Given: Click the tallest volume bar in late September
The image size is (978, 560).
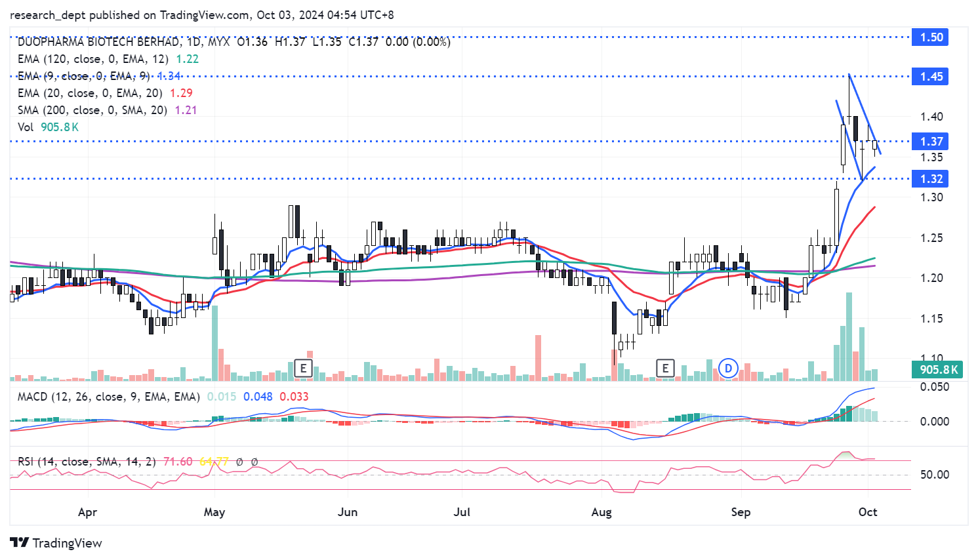Looking at the screenshot, I should click(x=849, y=336).
